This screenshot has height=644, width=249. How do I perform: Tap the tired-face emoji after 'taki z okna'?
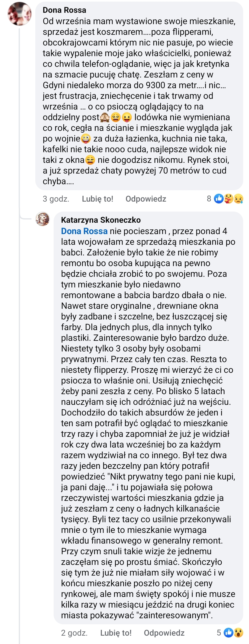tap(90, 160)
